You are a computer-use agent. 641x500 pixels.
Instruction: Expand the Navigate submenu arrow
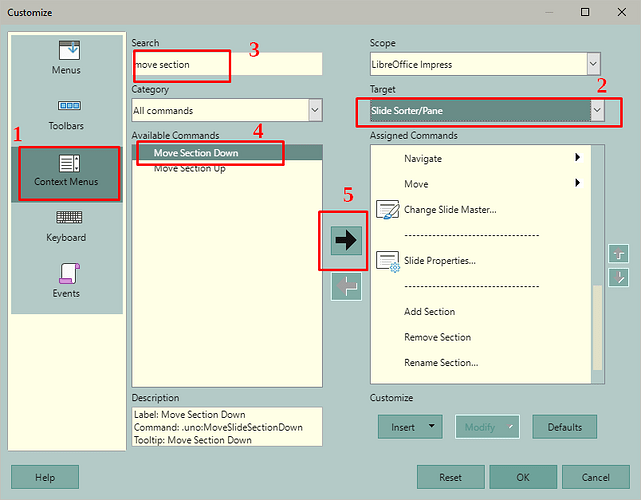coord(577,157)
